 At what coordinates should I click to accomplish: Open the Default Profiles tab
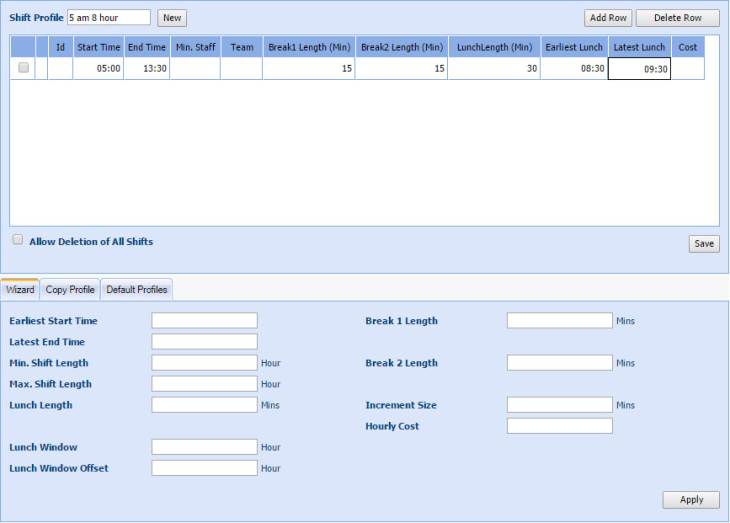point(138,290)
